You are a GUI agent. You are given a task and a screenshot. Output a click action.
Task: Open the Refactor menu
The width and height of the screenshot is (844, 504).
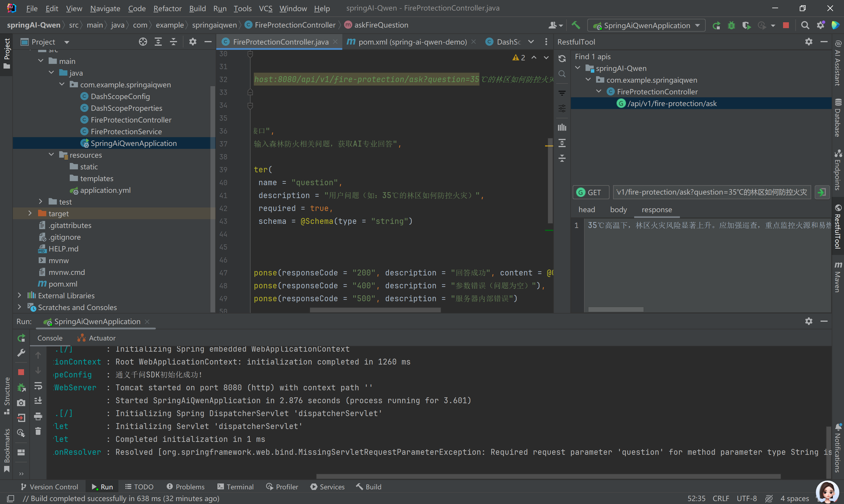pos(167,8)
